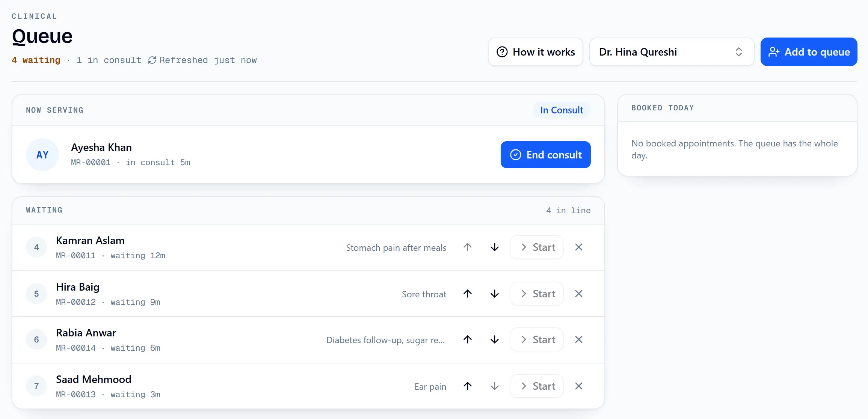Screen dimensions: 868x419
Task: Add a patient to queue
Action: [x=809, y=52]
